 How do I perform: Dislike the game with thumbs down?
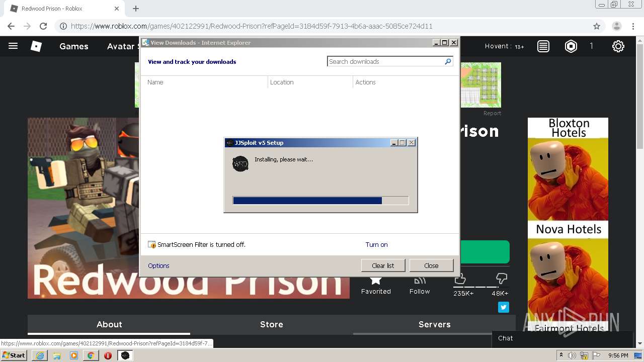click(x=501, y=279)
